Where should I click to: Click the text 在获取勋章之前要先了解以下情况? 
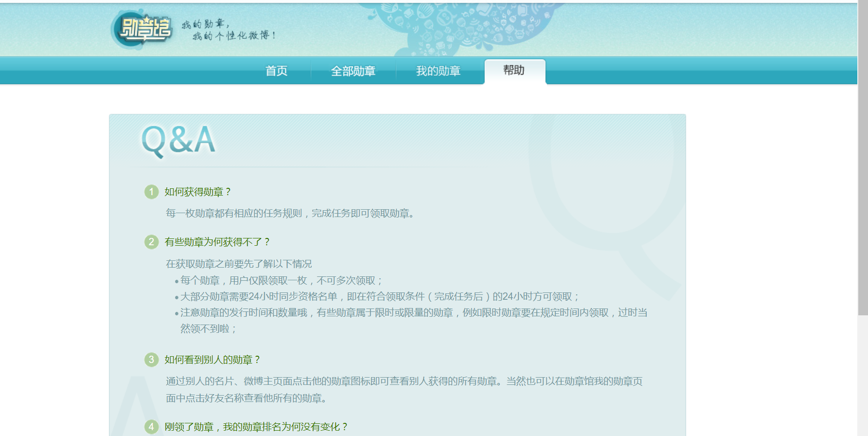click(x=239, y=264)
